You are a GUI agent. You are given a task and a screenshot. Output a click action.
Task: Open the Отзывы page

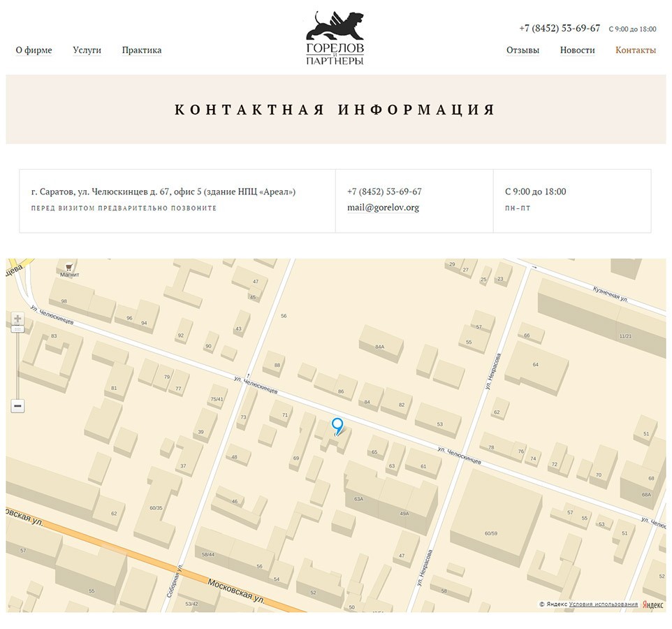pyautogui.click(x=523, y=50)
